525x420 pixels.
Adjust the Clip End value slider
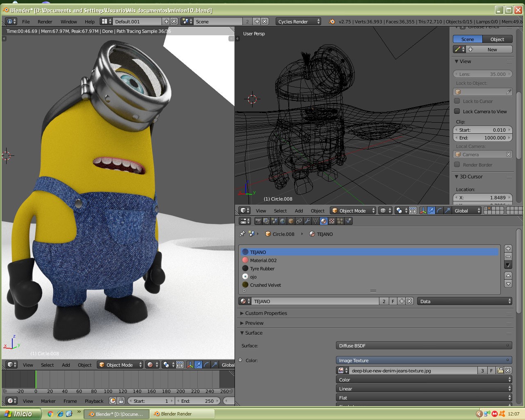[482, 137]
